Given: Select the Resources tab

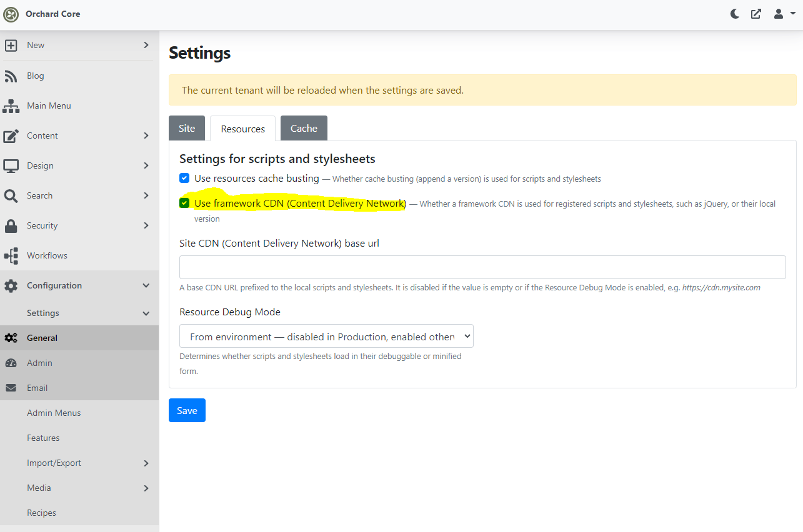Looking at the screenshot, I should [243, 129].
